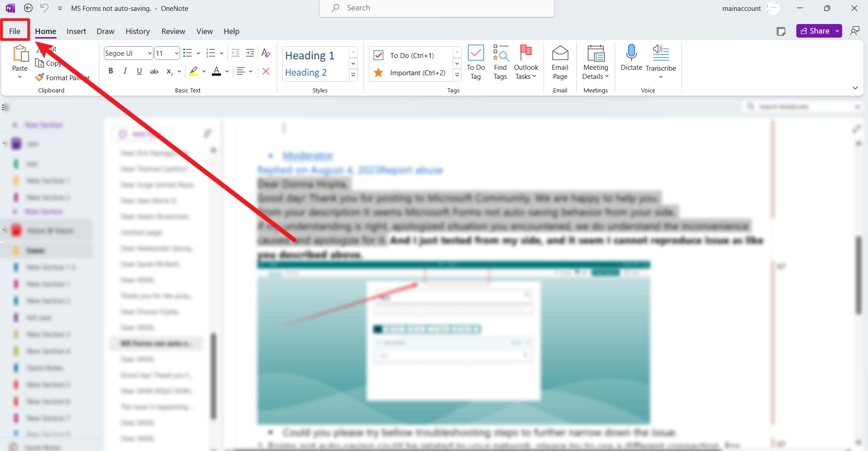Click the Email Page envelope icon

pyautogui.click(x=560, y=53)
